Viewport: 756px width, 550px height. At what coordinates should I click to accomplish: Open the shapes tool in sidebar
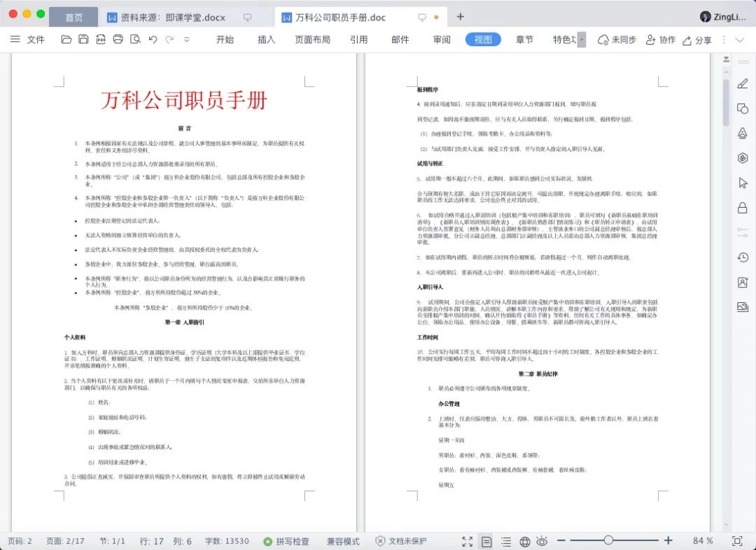click(743, 108)
